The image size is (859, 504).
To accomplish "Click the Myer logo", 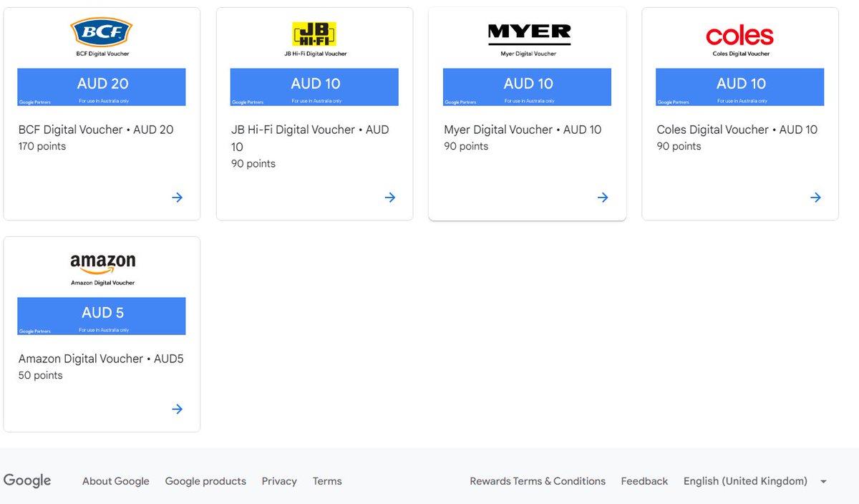I will (x=529, y=34).
